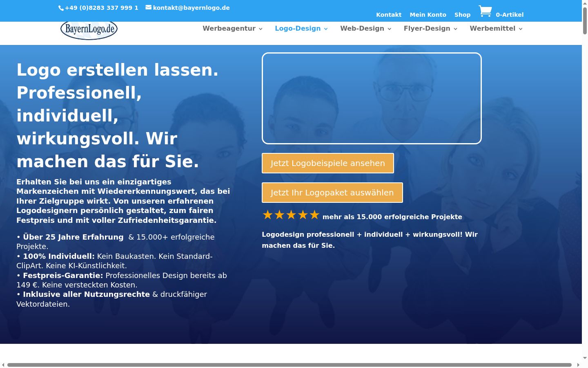
Task: Click the bullet 'Über 25 Jahre Erfahrung'
Action: point(73,237)
